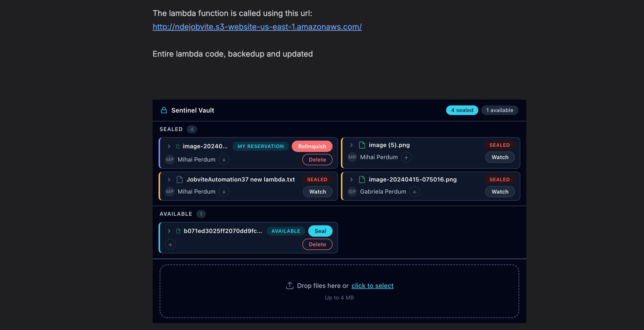Click the Relinquish button on your reservation
Image resolution: width=644 pixels, height=330 pixels.
click(312, 146)
